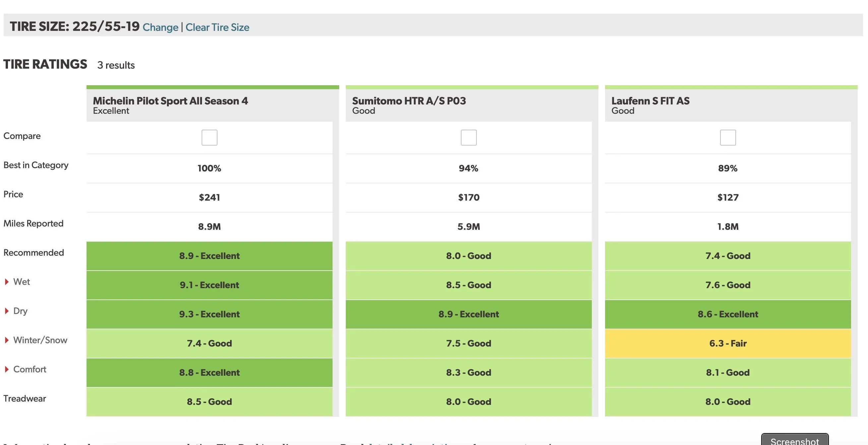This screenshot has height=445, width=868.
Task: Click the 9.3 - Excellent dry rating
Action: point(209,314)
